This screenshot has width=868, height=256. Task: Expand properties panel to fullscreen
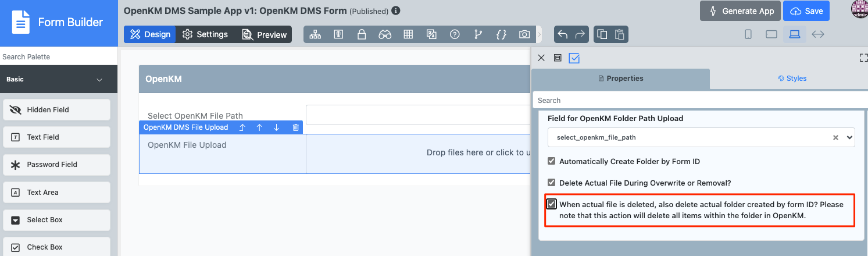pos(863,58)
